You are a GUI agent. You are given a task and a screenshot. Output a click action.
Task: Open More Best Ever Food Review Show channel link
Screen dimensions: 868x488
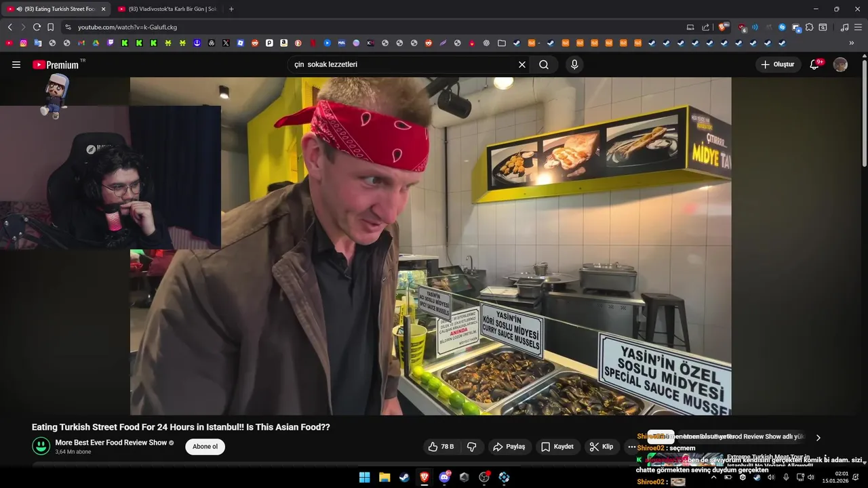(x=111, y=443)
